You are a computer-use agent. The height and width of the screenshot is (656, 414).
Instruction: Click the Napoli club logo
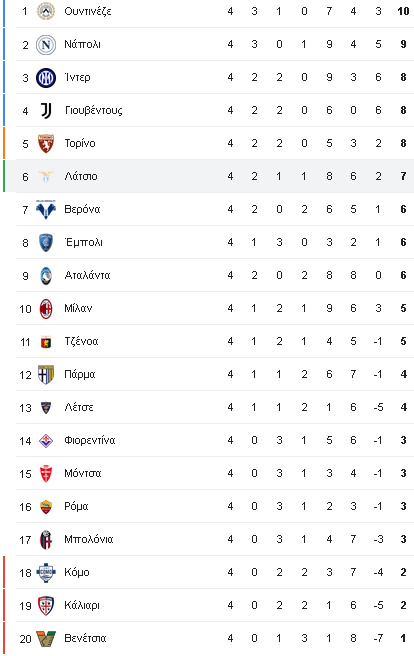point(46,44)
